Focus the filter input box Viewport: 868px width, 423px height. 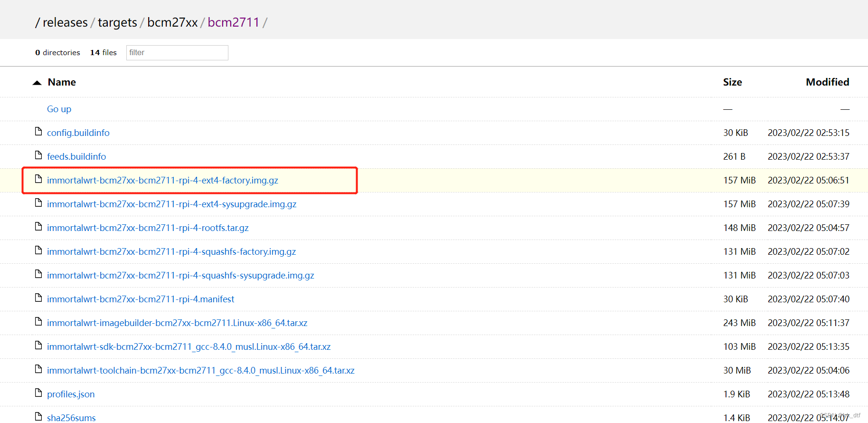pyautogui.click(x=177, y=53)
